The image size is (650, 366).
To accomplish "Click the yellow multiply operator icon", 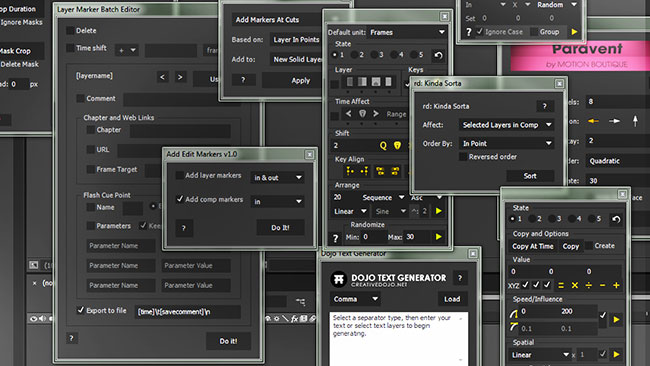I will coord(575,285).
